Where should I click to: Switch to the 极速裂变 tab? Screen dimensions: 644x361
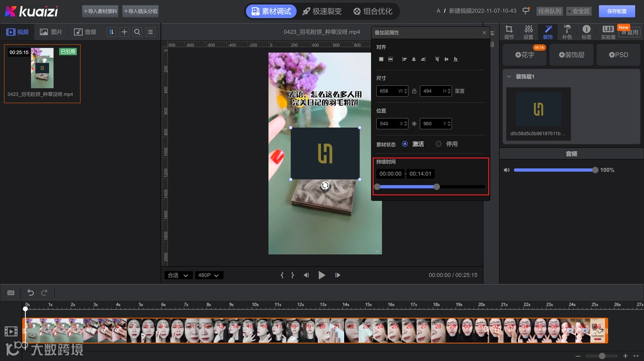321,11
